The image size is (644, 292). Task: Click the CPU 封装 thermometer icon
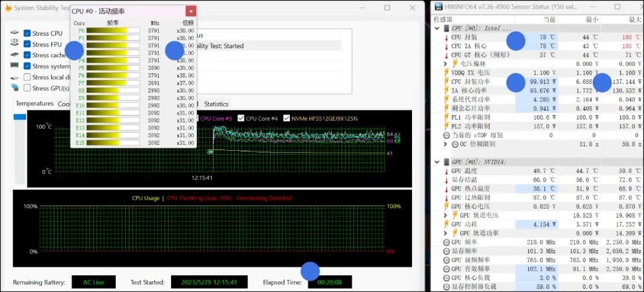coord(445,37)
